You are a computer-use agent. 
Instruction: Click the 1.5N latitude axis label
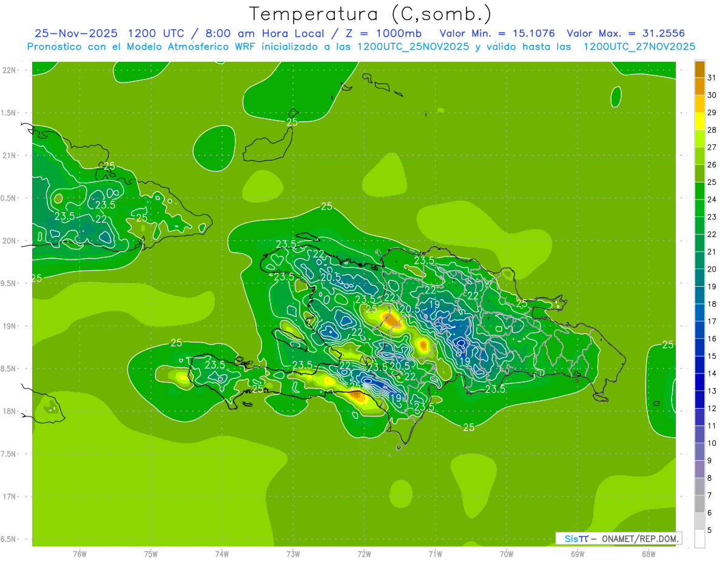coord(8,113)
